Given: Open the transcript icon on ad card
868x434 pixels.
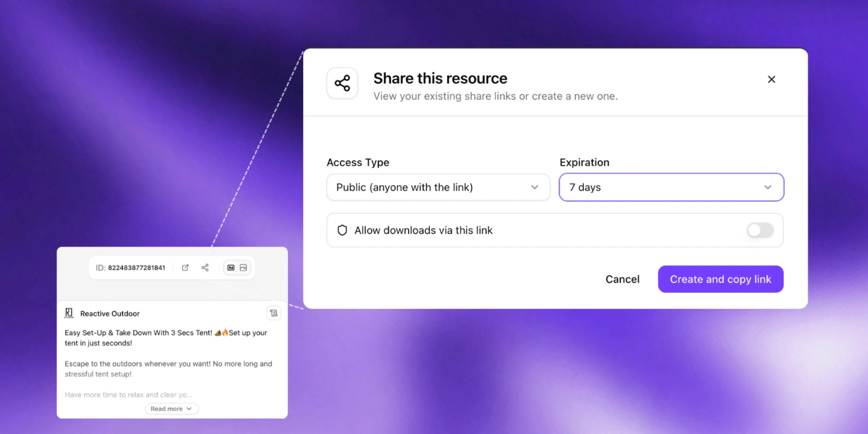Looking at the screenshot, I should click(x=274, y=313).
